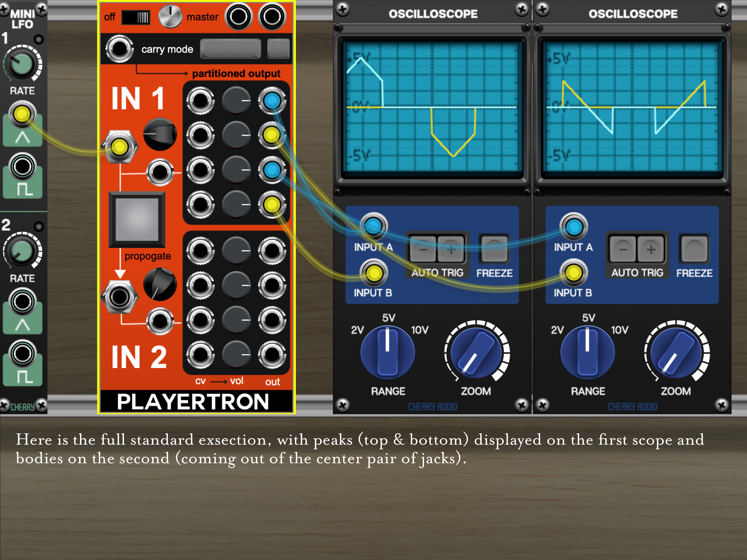
Task: Open the wide carry mode selector
Action: coord(230,49)
